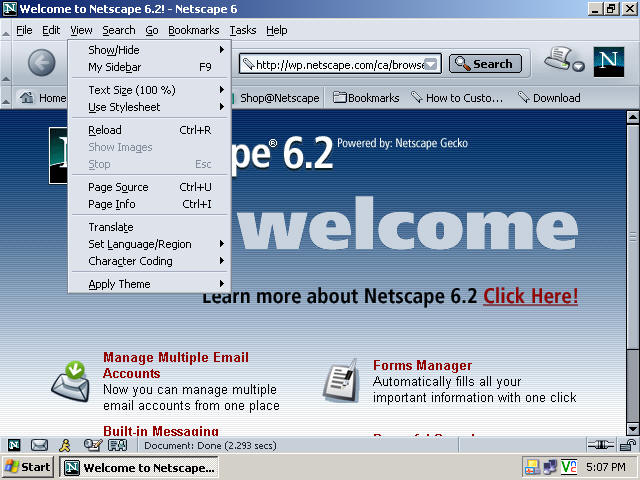Expand Use Stylesheet submenu
This screenshot has width=640, height=480.
[x=149, y=107]
